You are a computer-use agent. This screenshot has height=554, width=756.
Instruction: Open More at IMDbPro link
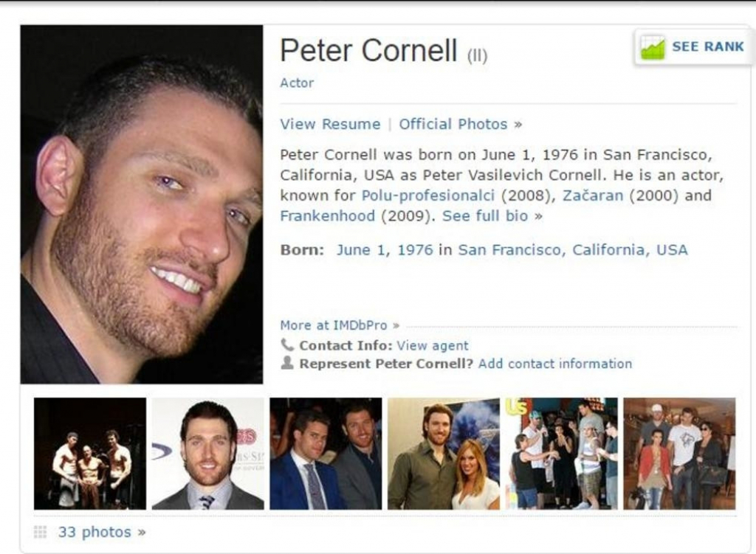click(340, 325)
